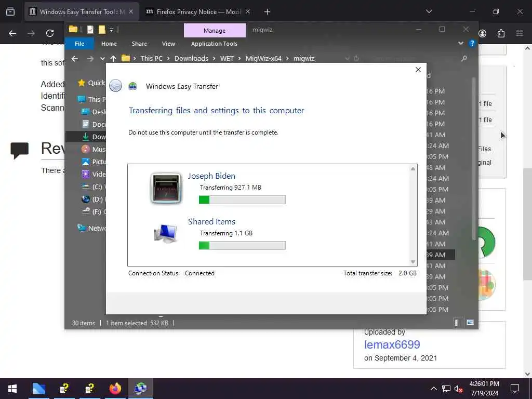
Task: Select the Manage contextual tab
Action: click(x=215, y=31)
